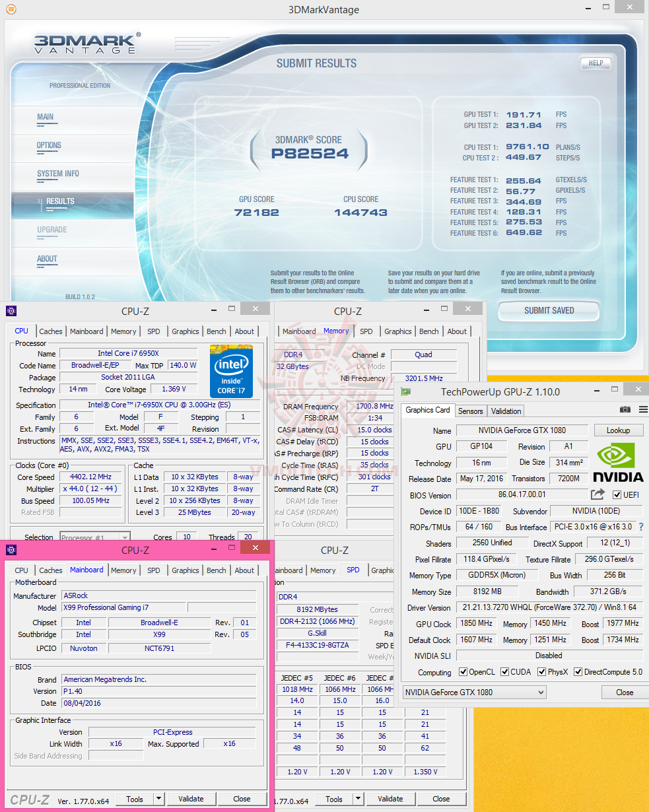Open the Tools dropdown arrow in pink CPU-Z window
The image size is (649, 812).
[158, 799]
